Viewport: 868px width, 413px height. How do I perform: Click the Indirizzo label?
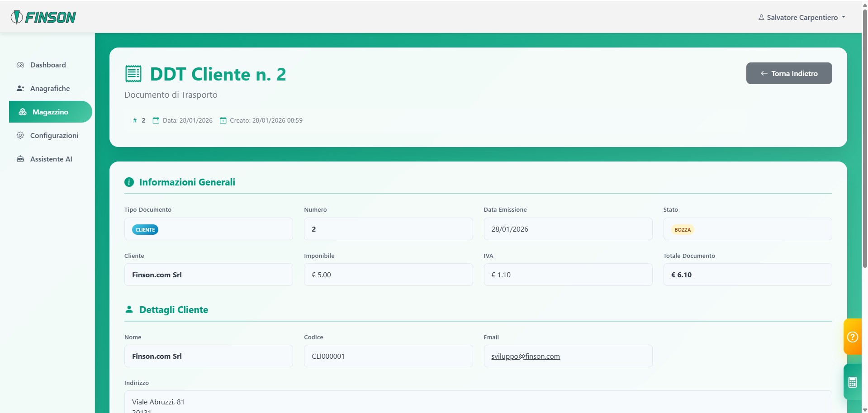click(x=137, y=383)
